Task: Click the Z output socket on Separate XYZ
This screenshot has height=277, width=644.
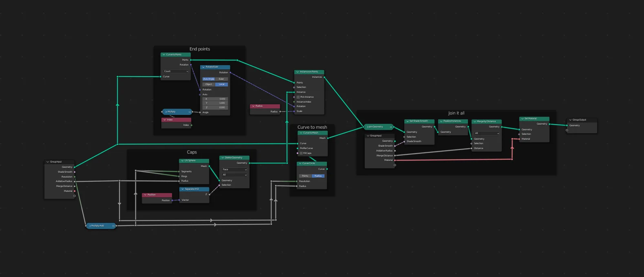Action: click(209, 194)
